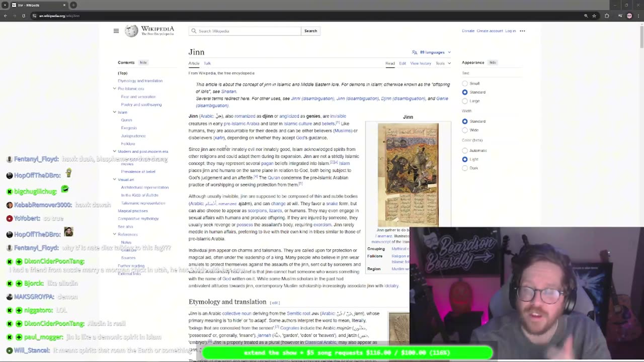Click the Wikipedia globe logo
The image size is (644, 362).
tap(131, 31)
